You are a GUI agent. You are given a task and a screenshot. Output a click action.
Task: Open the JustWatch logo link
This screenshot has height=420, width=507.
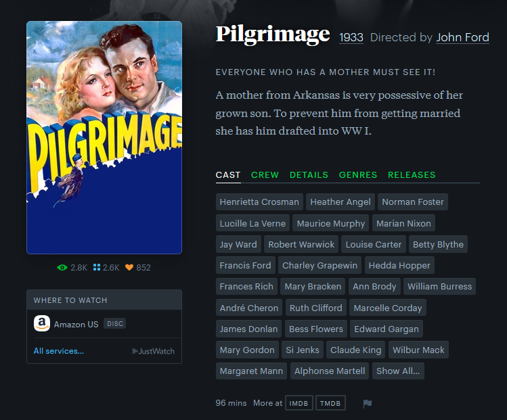(x=154, y=351)
